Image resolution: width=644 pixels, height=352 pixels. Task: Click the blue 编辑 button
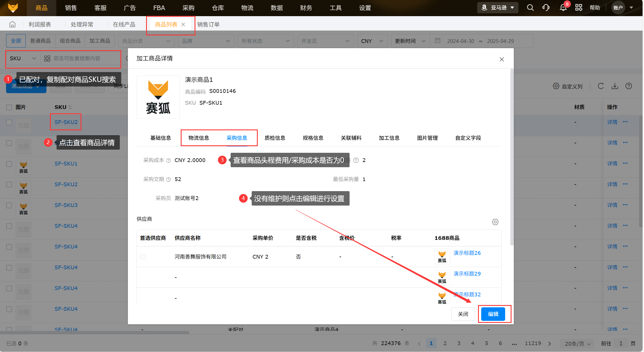coord(493,314)
